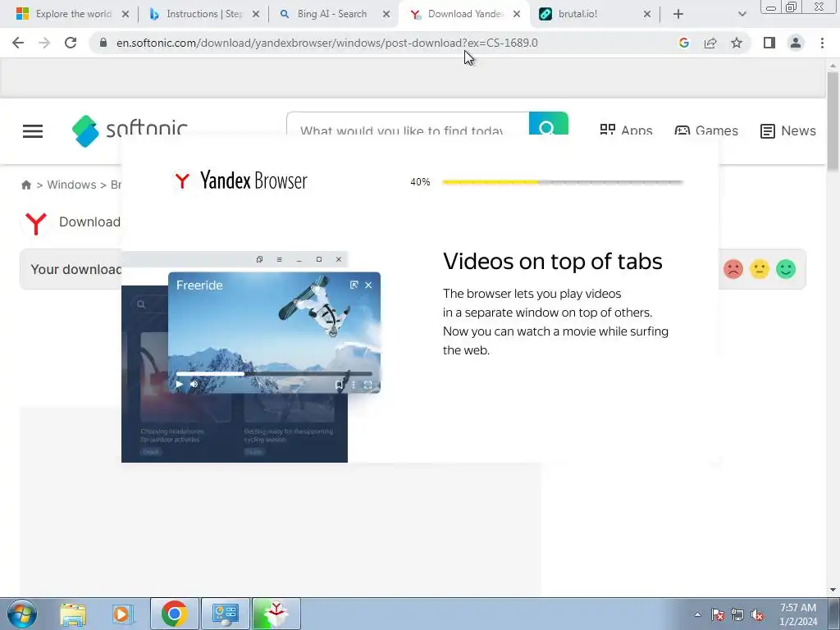
Task: Open the Google icon in address bar
Action: (683, 43)
